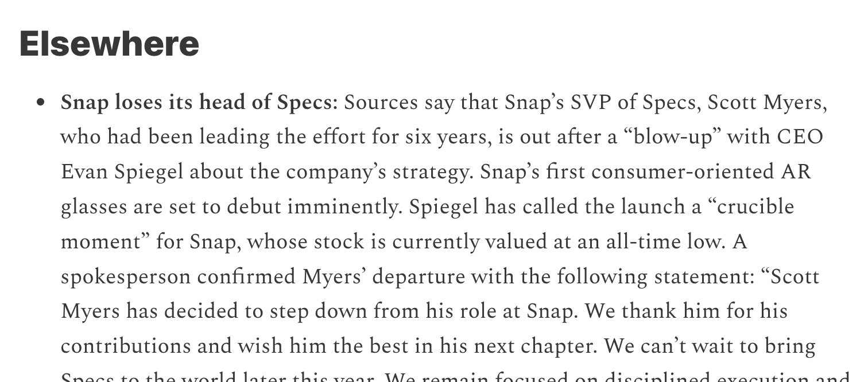Click the bold "Snap loses its head of Specs" title
868x382 pixels.
pos(199,103)
